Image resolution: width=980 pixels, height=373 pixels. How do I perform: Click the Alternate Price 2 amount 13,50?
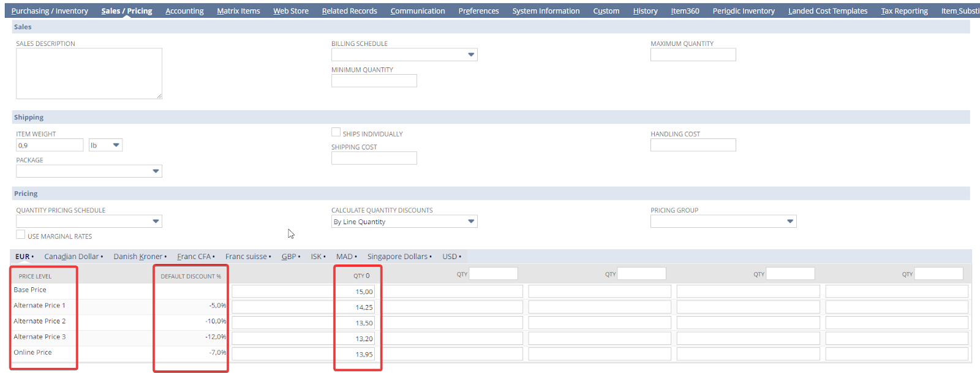[x=364, y=323]
